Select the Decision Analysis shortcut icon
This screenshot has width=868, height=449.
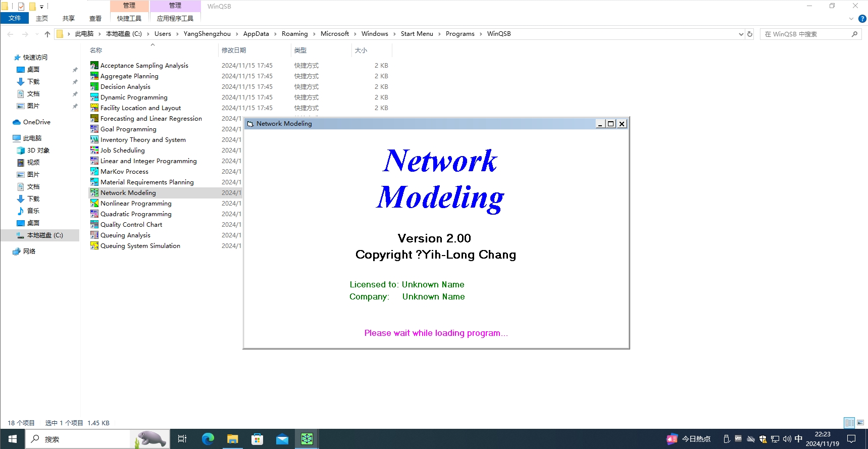click(94, 86)
